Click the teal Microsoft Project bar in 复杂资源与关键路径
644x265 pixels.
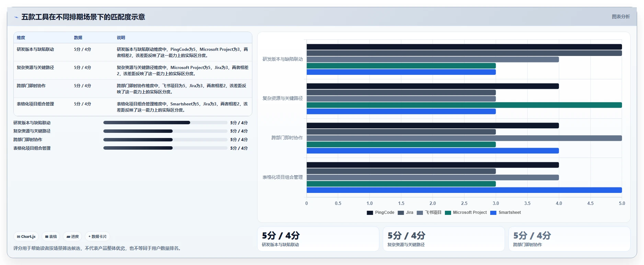(464, 105)
